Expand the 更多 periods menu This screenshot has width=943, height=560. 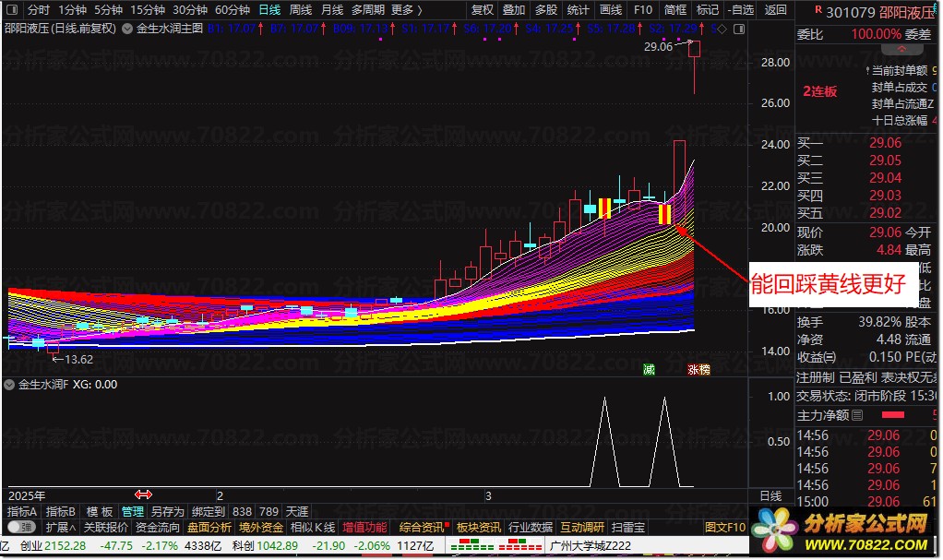pos(407,9)
